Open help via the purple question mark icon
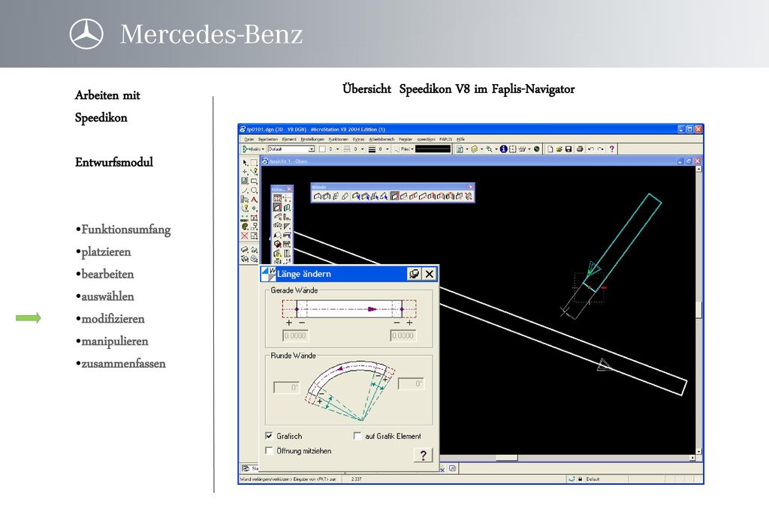The height and width of the screenshot is (532, 769). [x=611, y=149]
